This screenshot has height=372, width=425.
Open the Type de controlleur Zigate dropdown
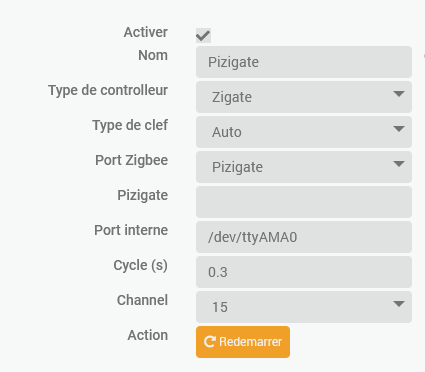[x=304, y=97]
